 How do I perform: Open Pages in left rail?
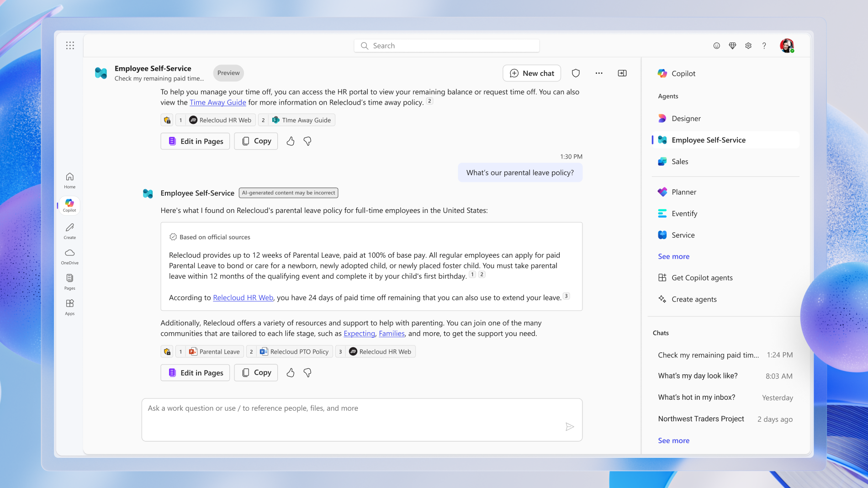(70, 282)
